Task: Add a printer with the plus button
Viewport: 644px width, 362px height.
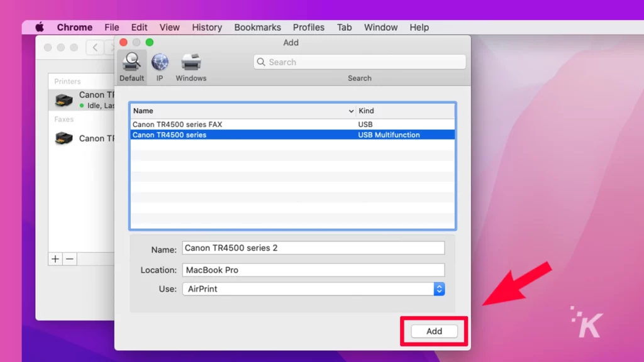Action: 55,259
